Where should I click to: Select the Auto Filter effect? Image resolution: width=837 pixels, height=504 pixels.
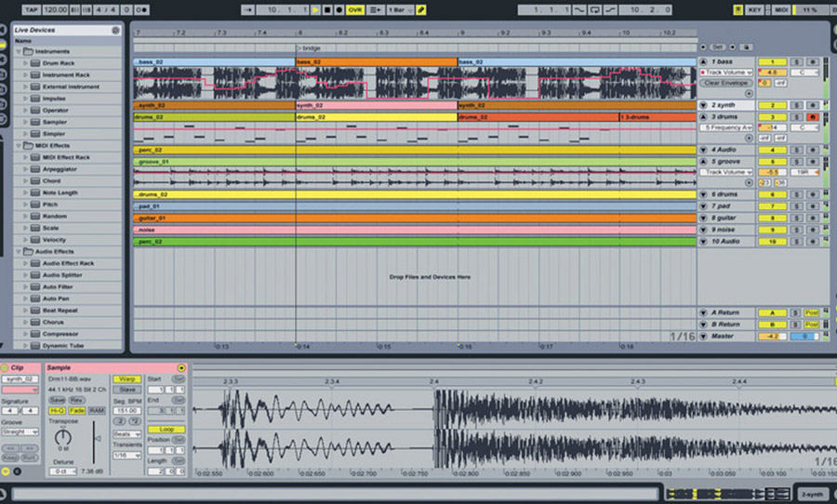58,286
